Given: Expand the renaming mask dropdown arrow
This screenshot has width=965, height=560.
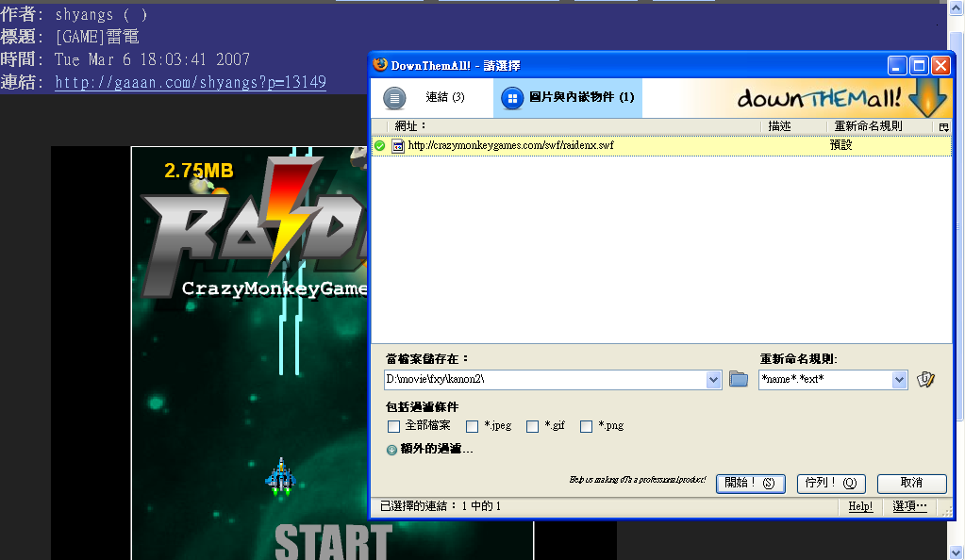Looking at the screenshot, I should [x=899, y=380].
